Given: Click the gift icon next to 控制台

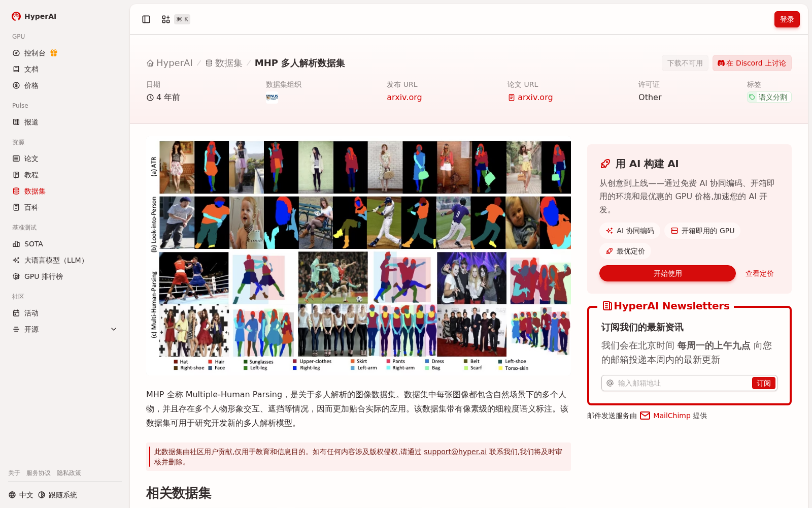Looking at the screenshot, I should pyautogui.click(x=54, y=53).
